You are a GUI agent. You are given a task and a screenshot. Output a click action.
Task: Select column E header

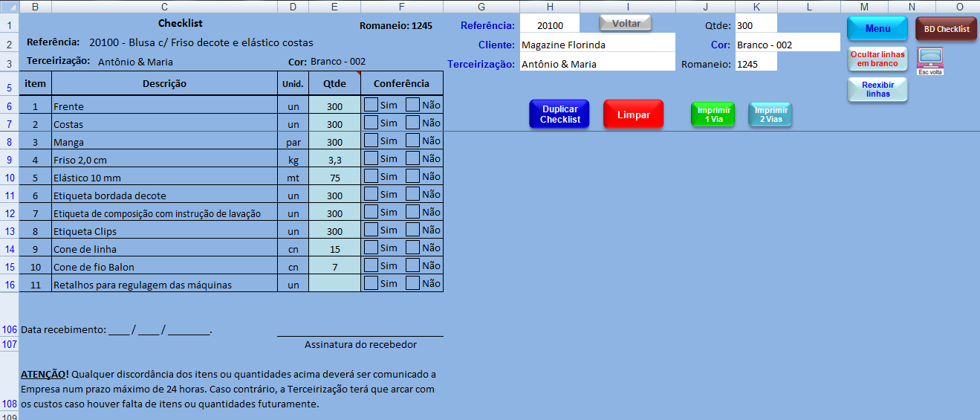click(334, 7)
